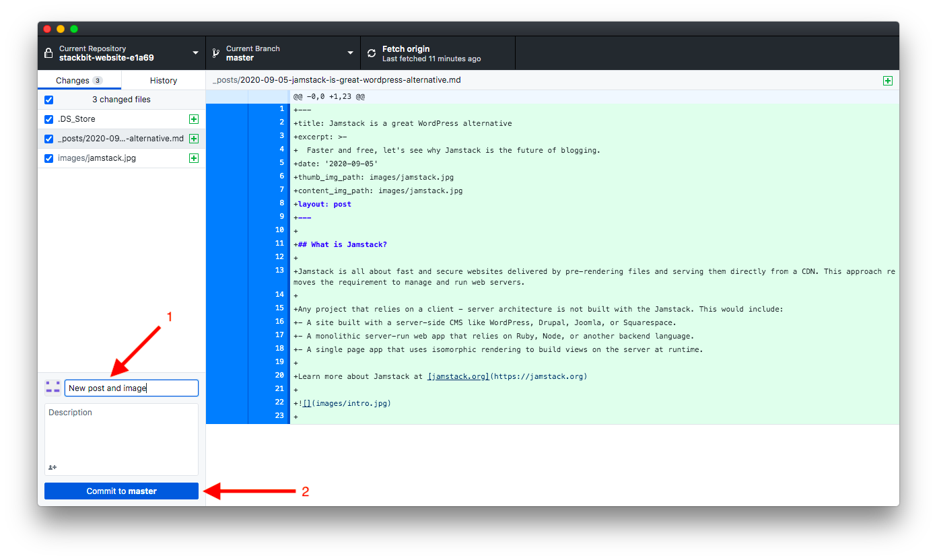Viewport: 937px width, 560px height.
Task: Toggle the checkbox for all 3 changed files
Action: (48, 100)
